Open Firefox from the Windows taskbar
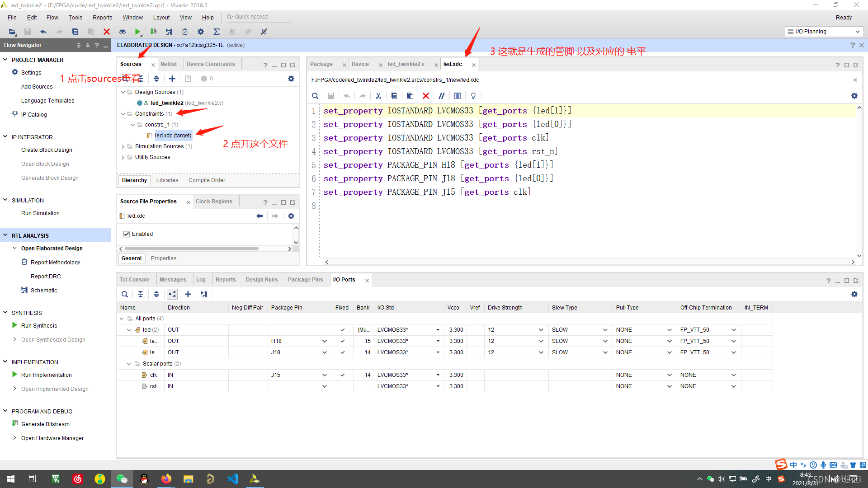 point(166,479)
